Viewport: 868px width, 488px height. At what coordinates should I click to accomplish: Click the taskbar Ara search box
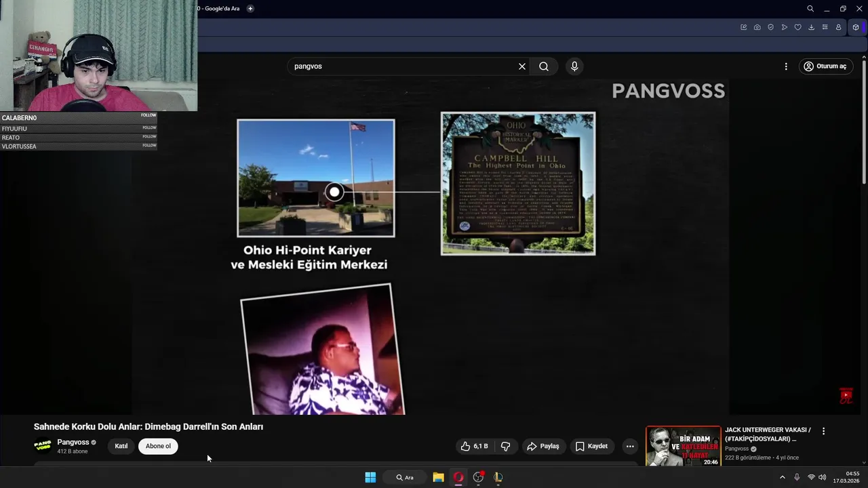(405, 477)
